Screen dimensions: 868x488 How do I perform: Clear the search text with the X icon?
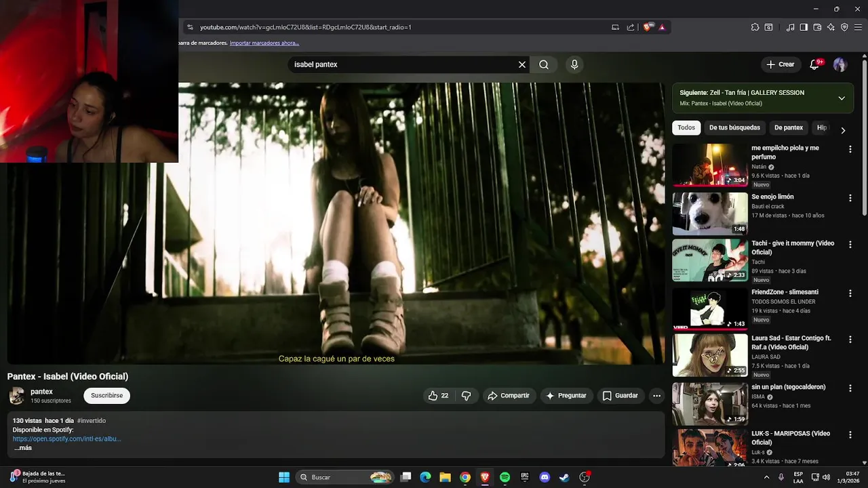(x=522, y=64)
